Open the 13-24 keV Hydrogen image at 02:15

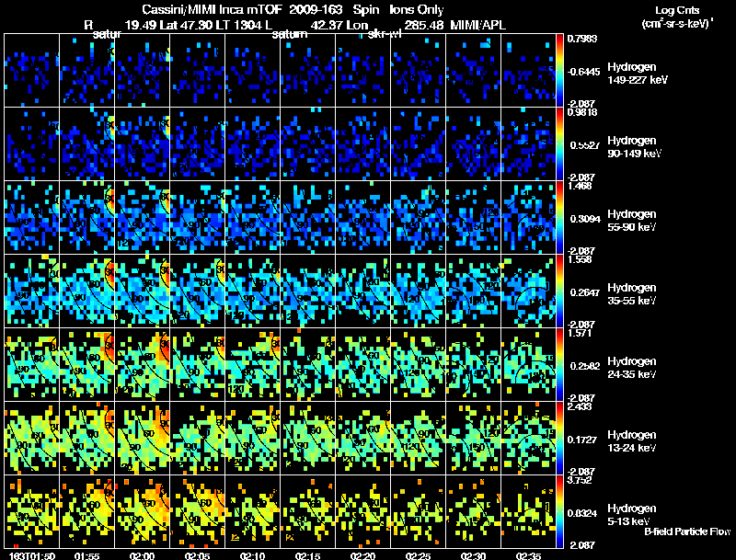(x=307, y=439)
